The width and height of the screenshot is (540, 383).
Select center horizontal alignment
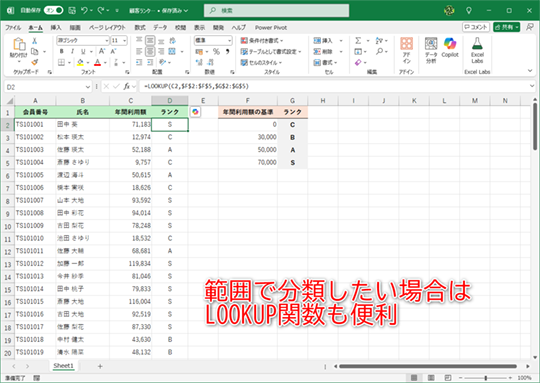click(x=150, y=52)
